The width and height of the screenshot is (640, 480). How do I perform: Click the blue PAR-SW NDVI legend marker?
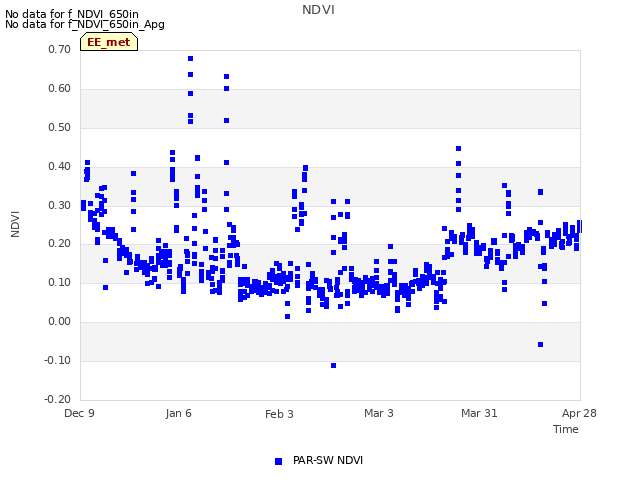[x=278, y=461]
